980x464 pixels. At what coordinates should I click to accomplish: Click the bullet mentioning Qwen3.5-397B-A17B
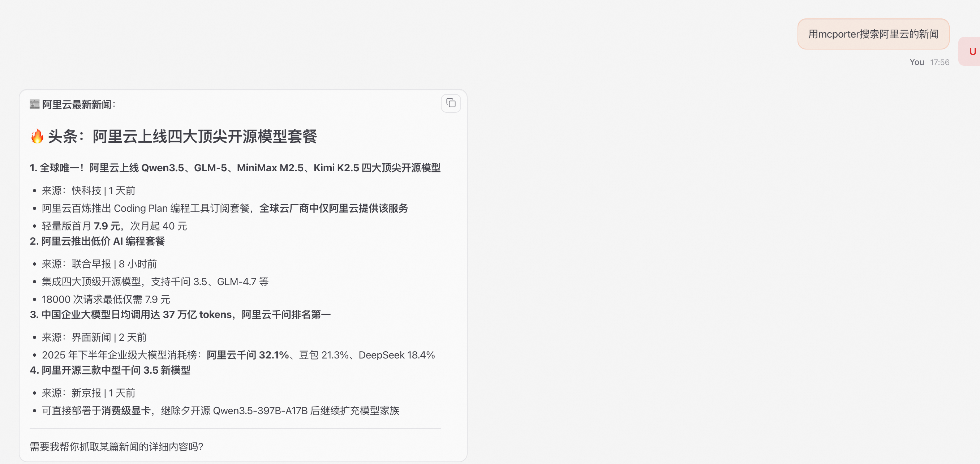coord(220,411)
